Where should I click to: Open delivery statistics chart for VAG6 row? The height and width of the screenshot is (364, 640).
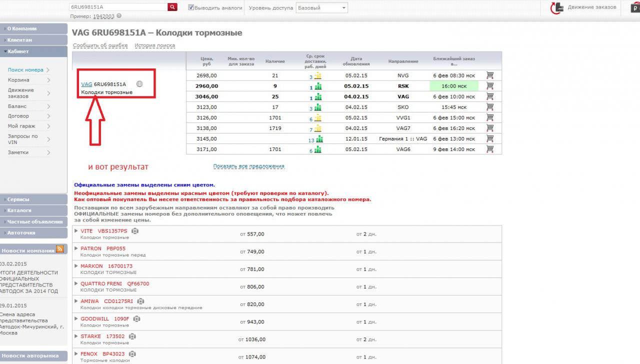318,149
